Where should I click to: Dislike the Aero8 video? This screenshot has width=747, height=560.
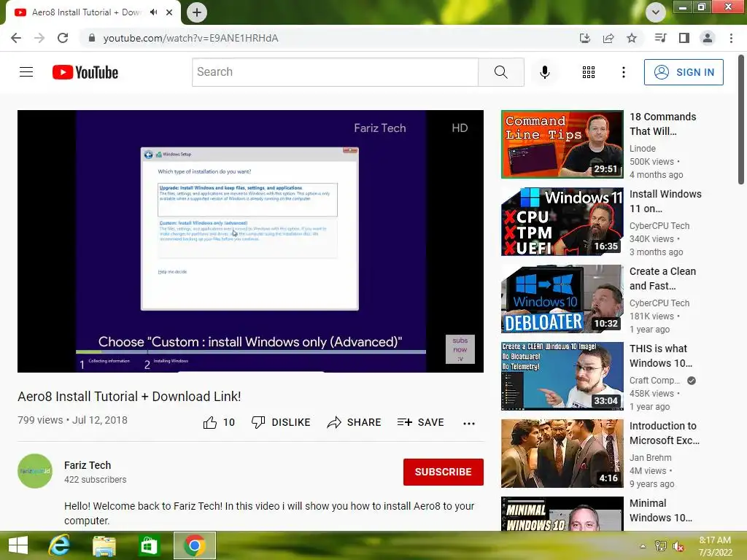point(281,422)
